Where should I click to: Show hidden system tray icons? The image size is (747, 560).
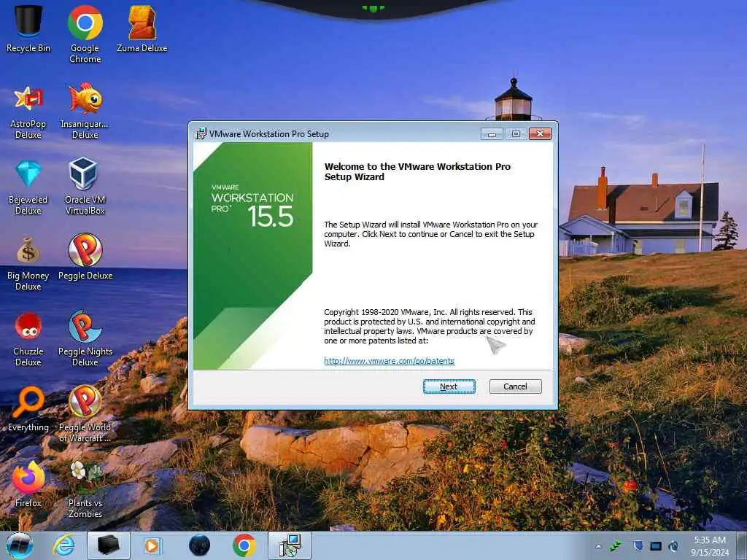point(598,546)
